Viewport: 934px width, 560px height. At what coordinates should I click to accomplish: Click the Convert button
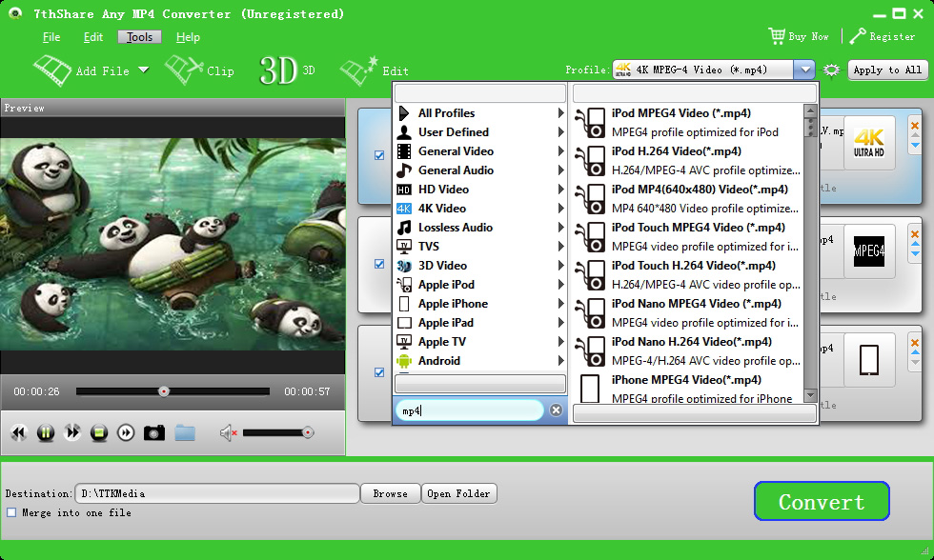click(821, 502)
